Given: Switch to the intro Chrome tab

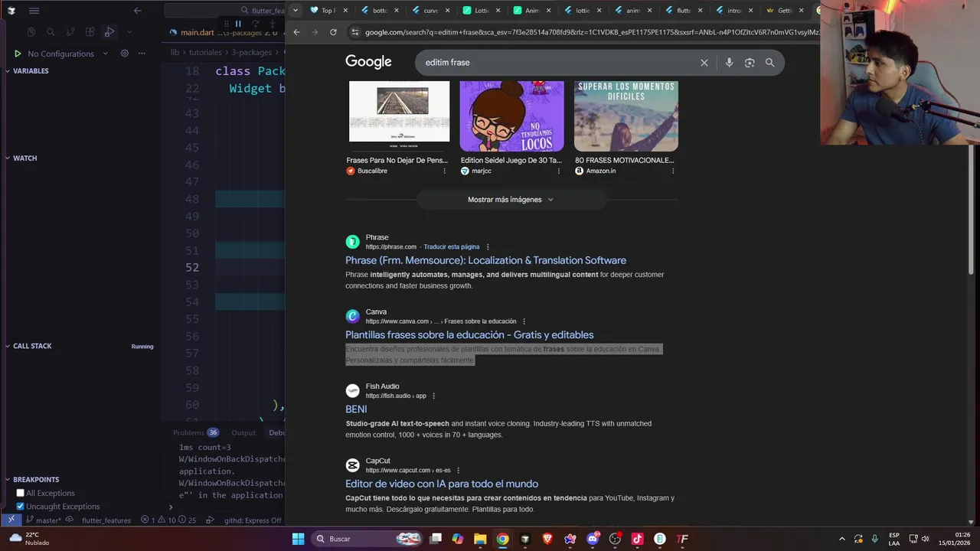Looking at the screenshot, I should click(735, 11).
